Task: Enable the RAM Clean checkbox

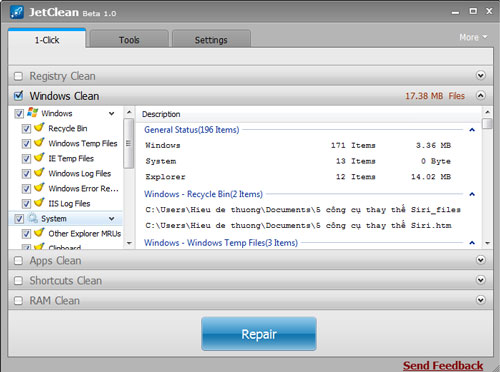Action: [18, 301]
